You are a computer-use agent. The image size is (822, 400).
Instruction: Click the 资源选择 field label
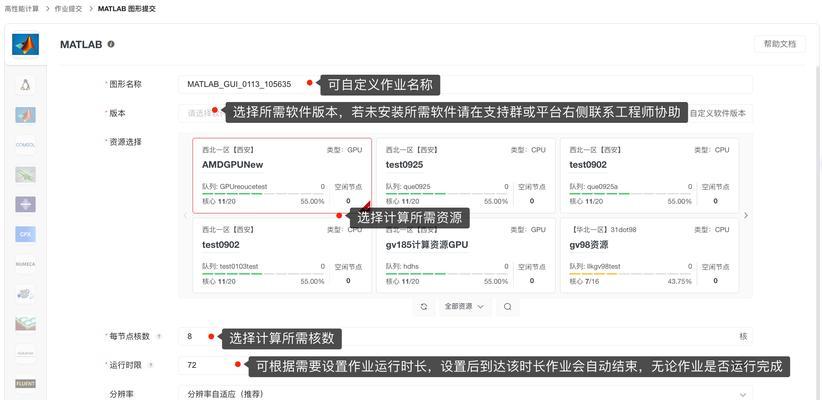point(125,142)
